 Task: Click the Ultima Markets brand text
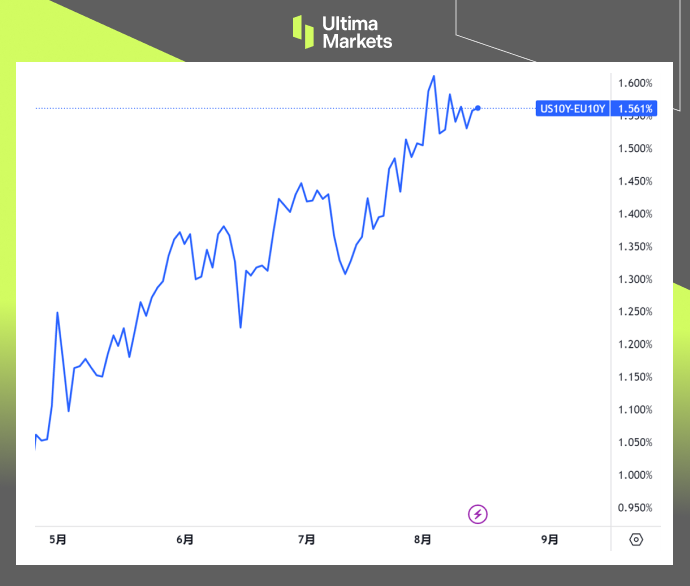357,33
